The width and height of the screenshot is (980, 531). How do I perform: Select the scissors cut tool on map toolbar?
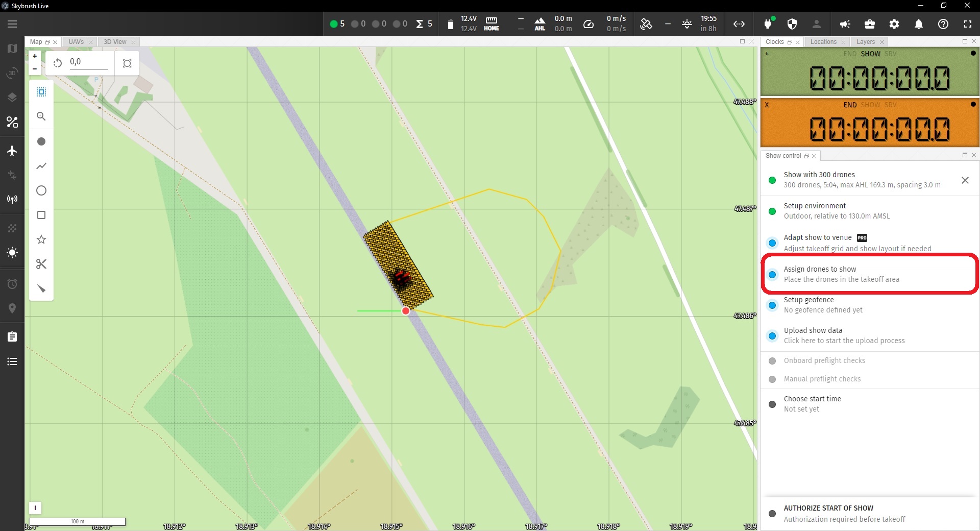click(41, 264)
